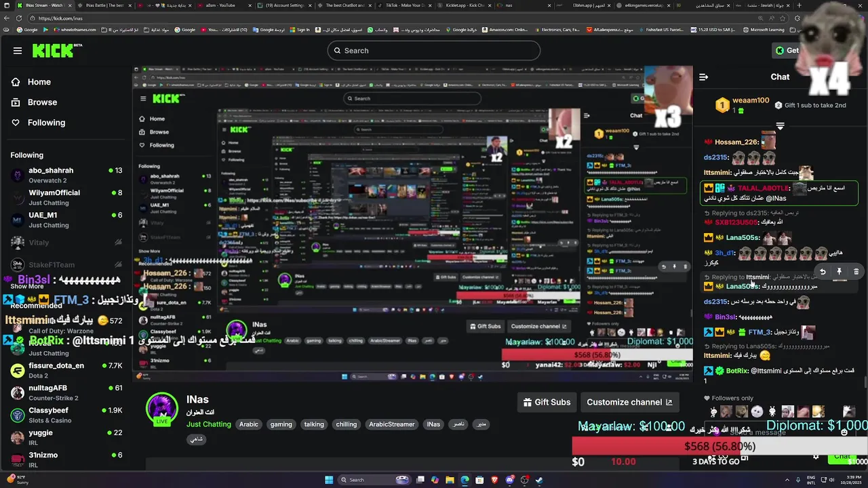Click the Get button in top bar

pyautogui.click(x=787, y=51)
